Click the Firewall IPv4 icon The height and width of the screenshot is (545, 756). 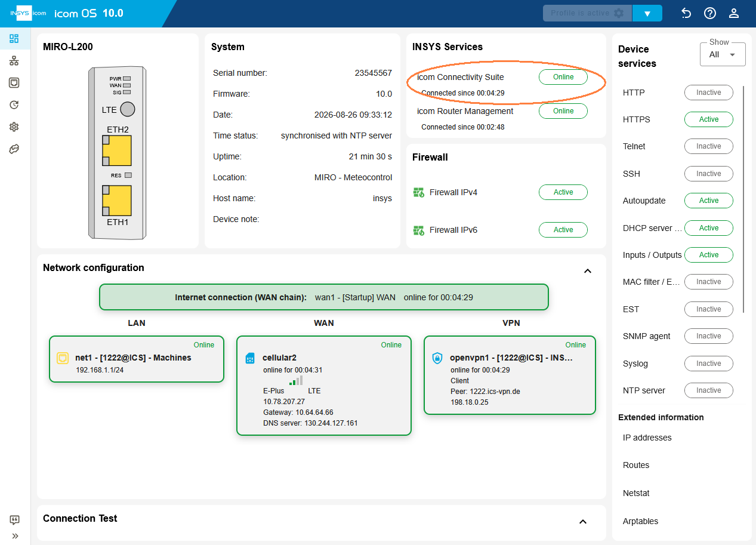(x=418, y=192)
